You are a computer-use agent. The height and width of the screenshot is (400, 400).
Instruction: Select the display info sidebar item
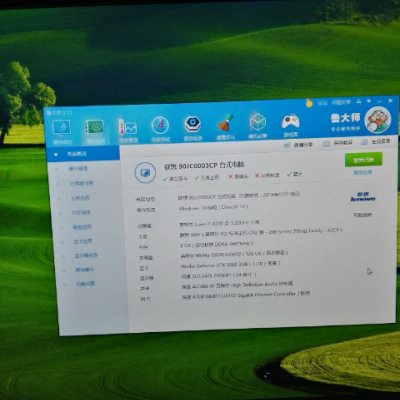click(x=86, y=256)
